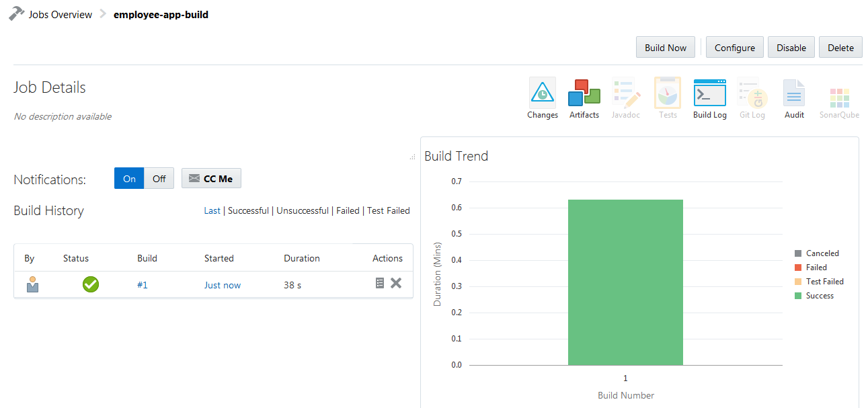Filter build history by Test Failed
The image size is (868, 408).
click(389, 210)
